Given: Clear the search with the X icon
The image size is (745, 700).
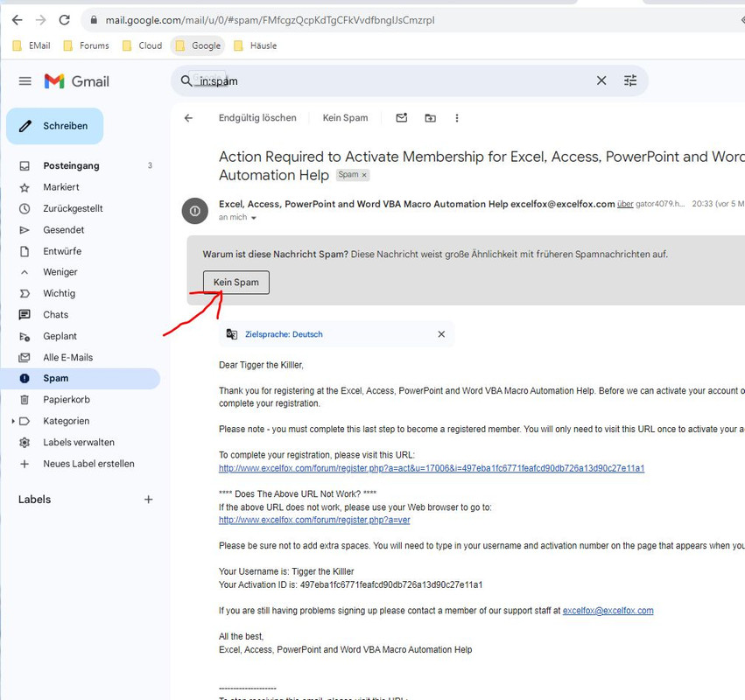Looking at the screenshot, I should (601, 80).
